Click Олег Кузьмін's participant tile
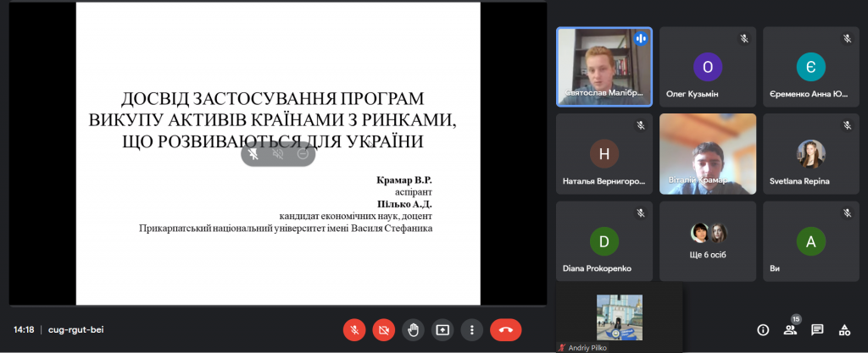 pos(707,66)
